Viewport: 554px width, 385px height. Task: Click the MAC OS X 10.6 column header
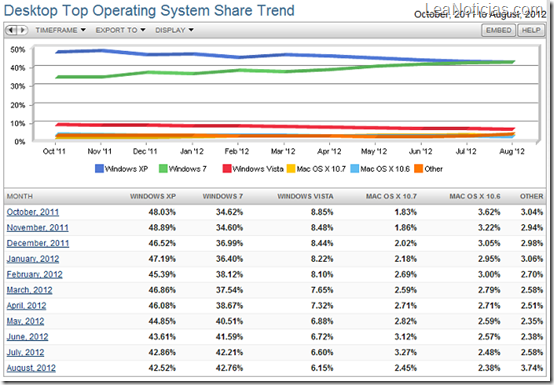tap(475, 196)
